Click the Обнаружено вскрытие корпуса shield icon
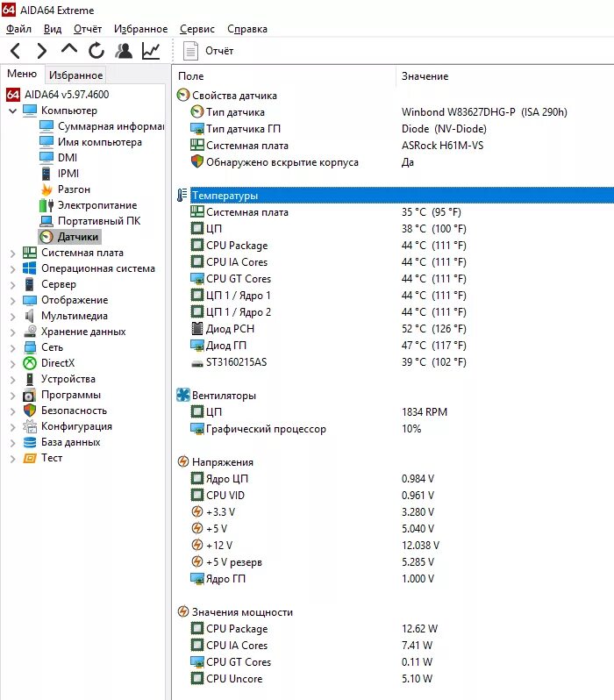This screenshot has width=614, height=700. pos(197,161)
